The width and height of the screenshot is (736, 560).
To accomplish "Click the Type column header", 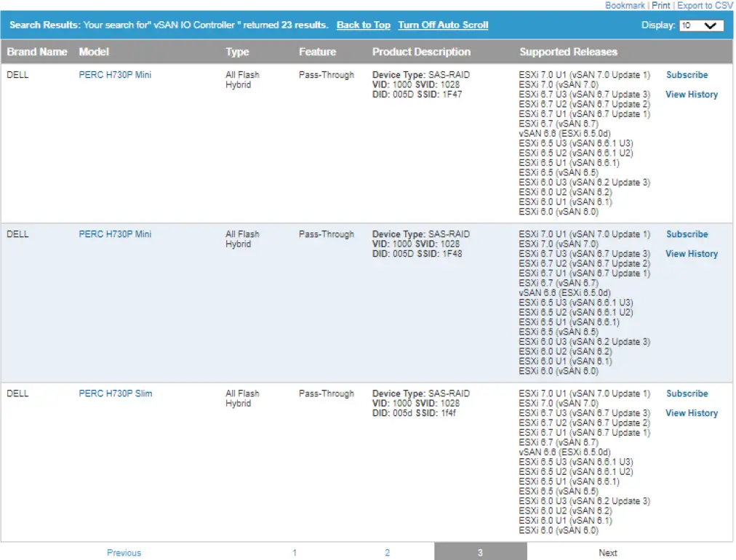I will pos(237,52).
